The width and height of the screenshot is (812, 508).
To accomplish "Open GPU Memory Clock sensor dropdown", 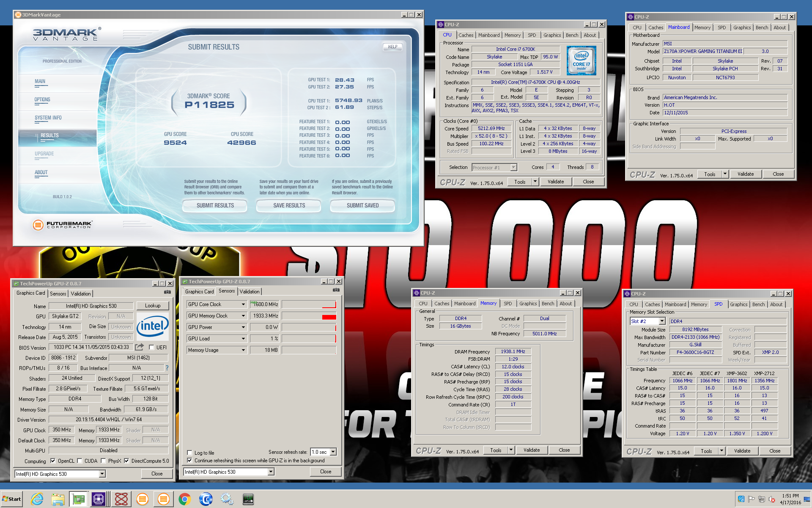I will coord(243,316).
